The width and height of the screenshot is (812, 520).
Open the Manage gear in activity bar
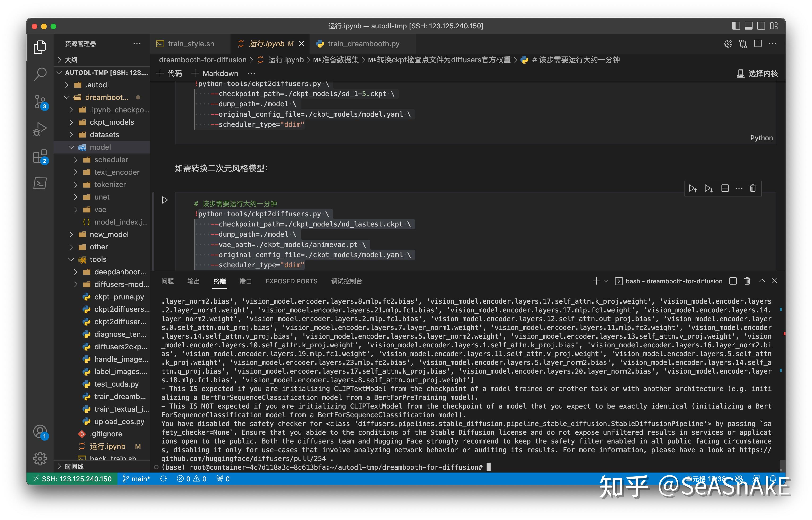pyautogui.click(x=40, y=459)
